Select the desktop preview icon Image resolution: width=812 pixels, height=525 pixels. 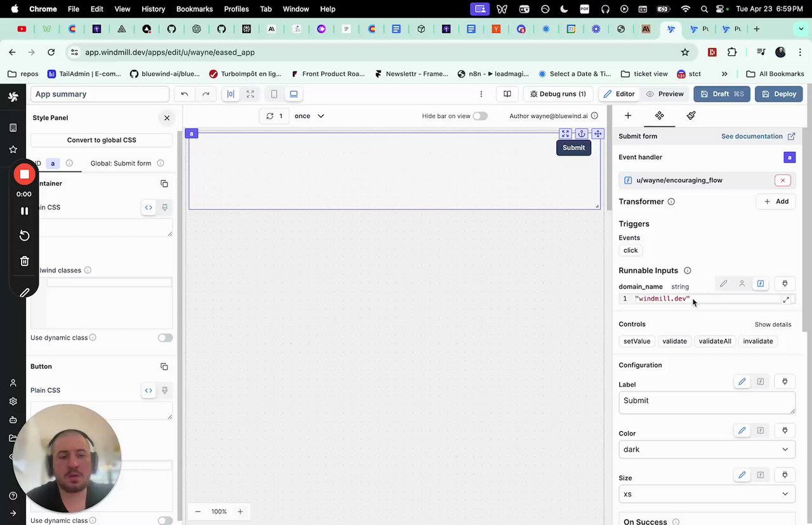coord(293,94)
